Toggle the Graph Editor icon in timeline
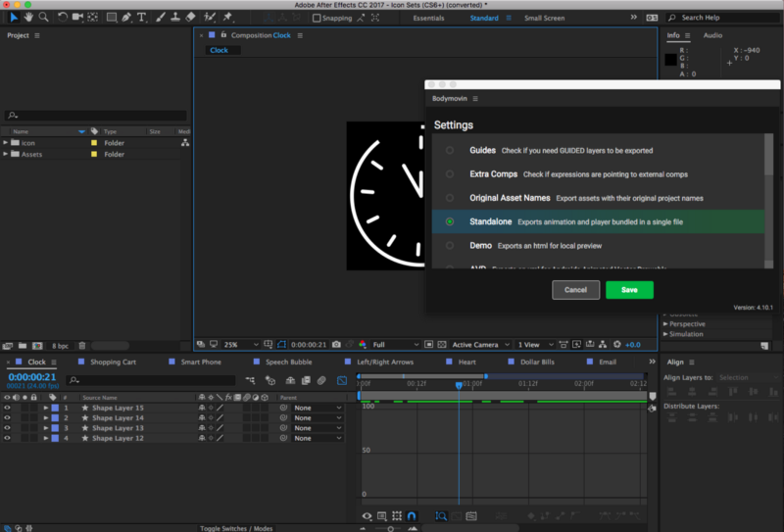Viewport: 784px width, 532px height. 342,380
